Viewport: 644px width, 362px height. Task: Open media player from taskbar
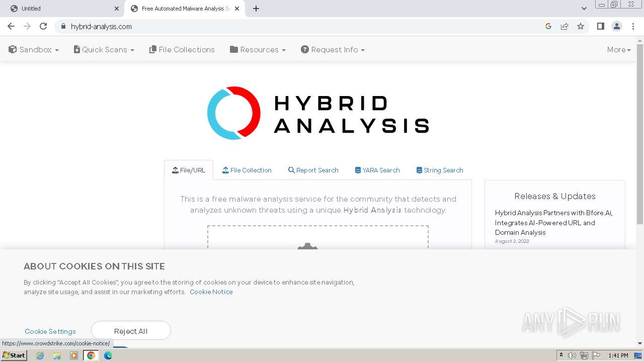tap(74, 355)
